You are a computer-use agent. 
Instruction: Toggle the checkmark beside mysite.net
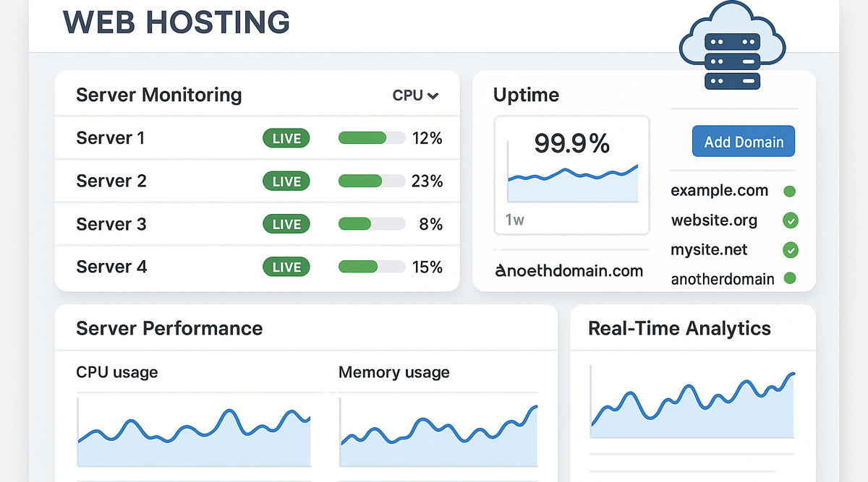[x=791, y=250]
